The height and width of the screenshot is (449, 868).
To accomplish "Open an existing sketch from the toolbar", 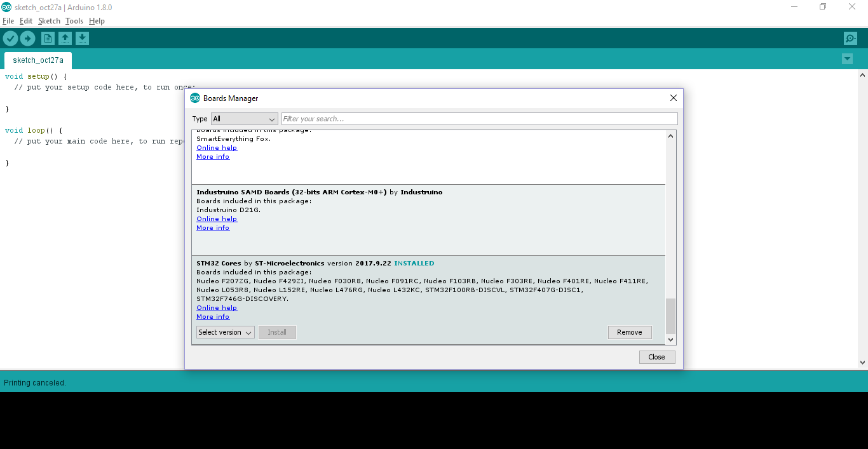I will tap(65, 38).
